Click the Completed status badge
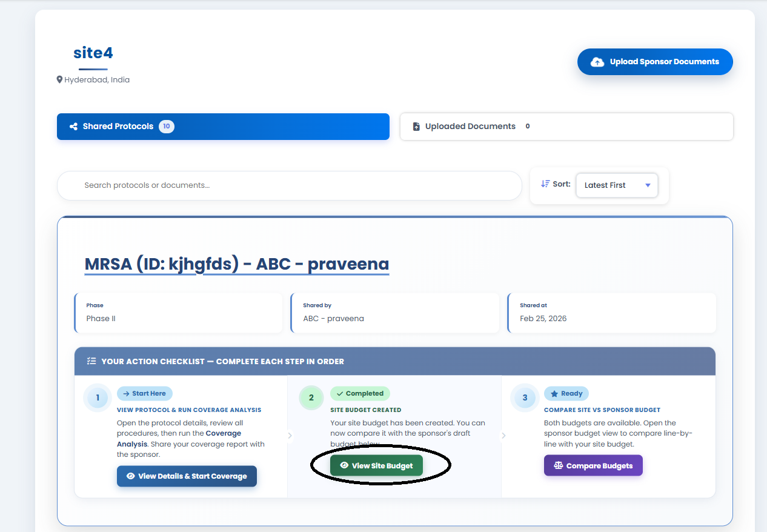The height and width of the screenshot is (532, 767). [x=360, y=393]
